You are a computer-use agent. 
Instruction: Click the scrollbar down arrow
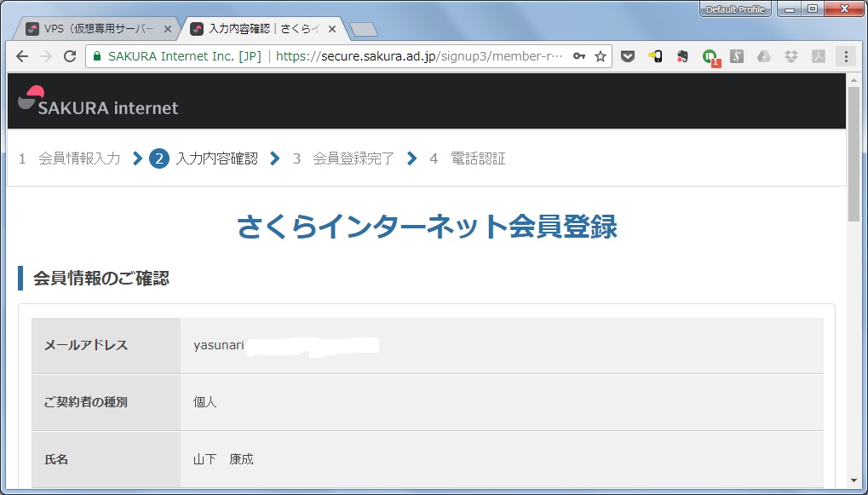pyautogui.click(x=854, y=481)
